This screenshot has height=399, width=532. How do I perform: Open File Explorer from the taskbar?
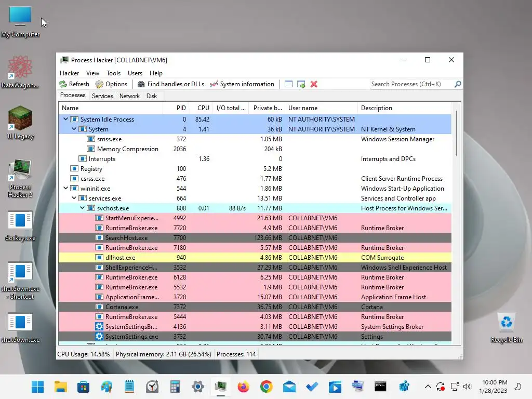pyautogui.click(x=60, y=387)
